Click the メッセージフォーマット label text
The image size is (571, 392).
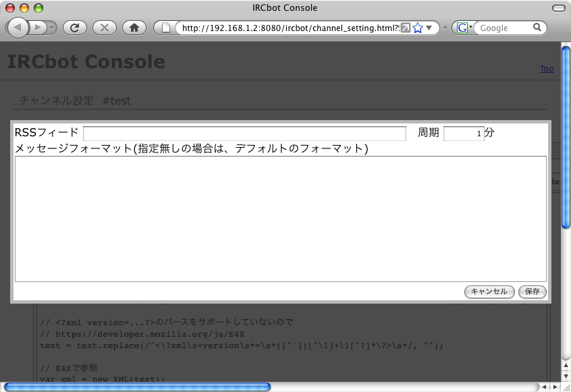(191, 148)
